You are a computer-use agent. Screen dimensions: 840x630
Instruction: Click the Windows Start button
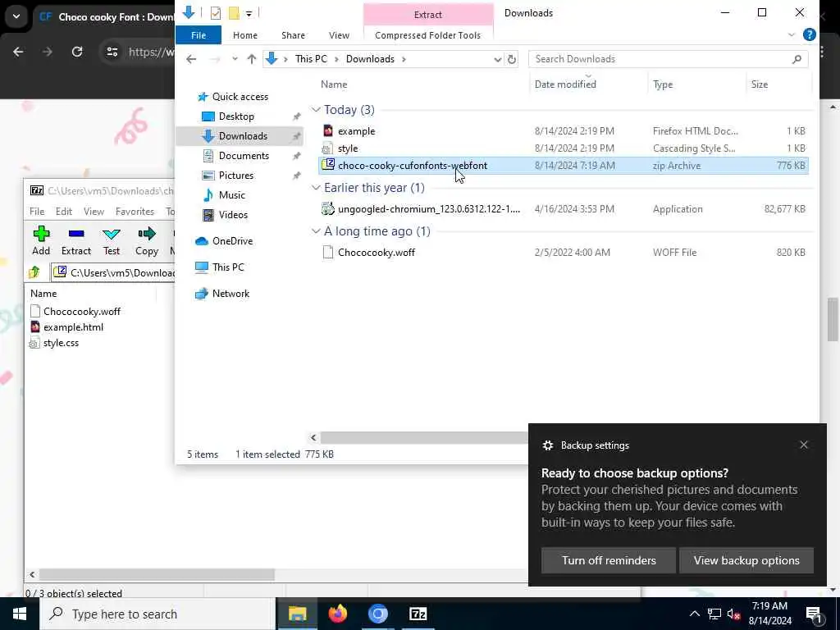[x=20, y=614]
